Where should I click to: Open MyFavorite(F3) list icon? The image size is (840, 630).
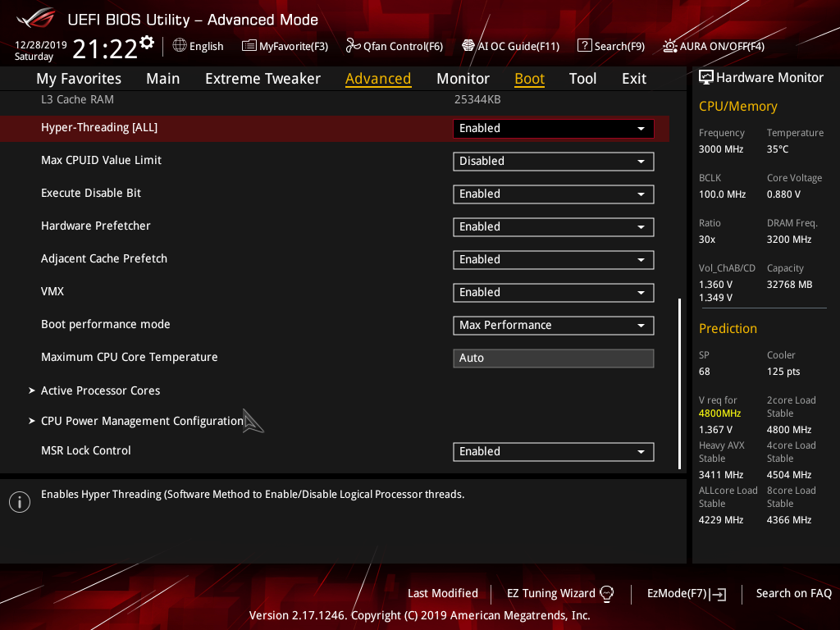click(249, 46)
